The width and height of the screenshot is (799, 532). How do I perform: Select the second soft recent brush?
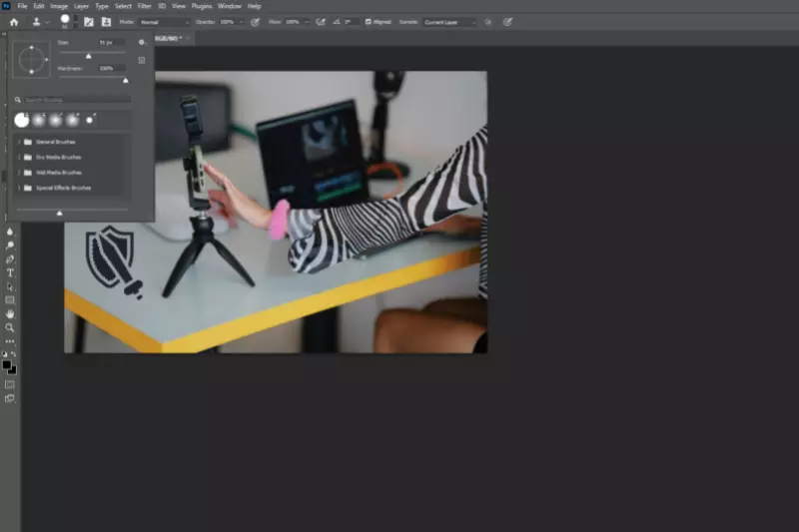(x=39, y=120)
